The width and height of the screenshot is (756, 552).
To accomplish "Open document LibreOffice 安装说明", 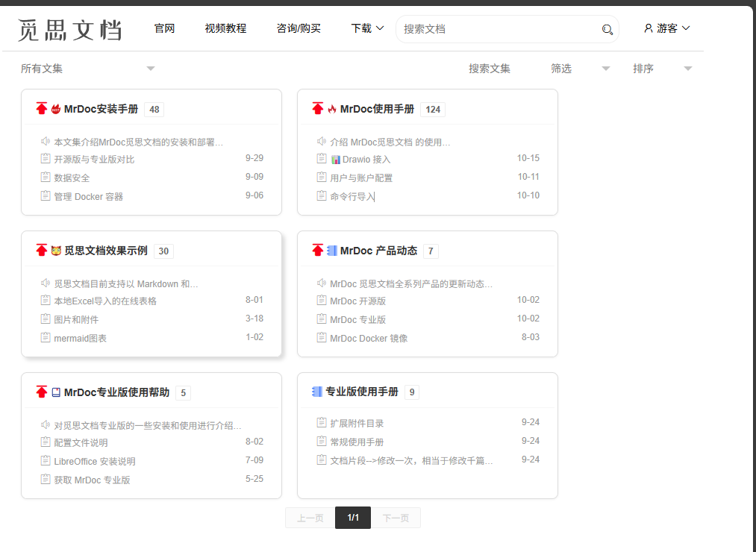I will 95,461.
